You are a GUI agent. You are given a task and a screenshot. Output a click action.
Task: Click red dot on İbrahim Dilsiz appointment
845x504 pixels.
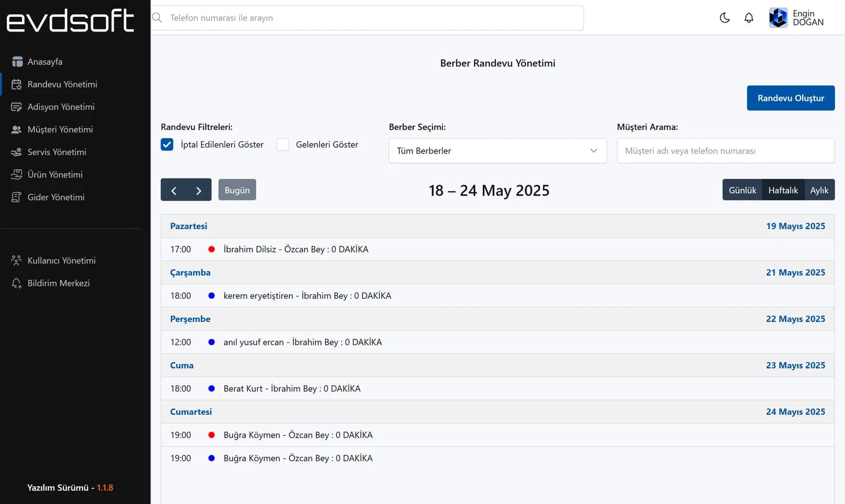(212, 249)
